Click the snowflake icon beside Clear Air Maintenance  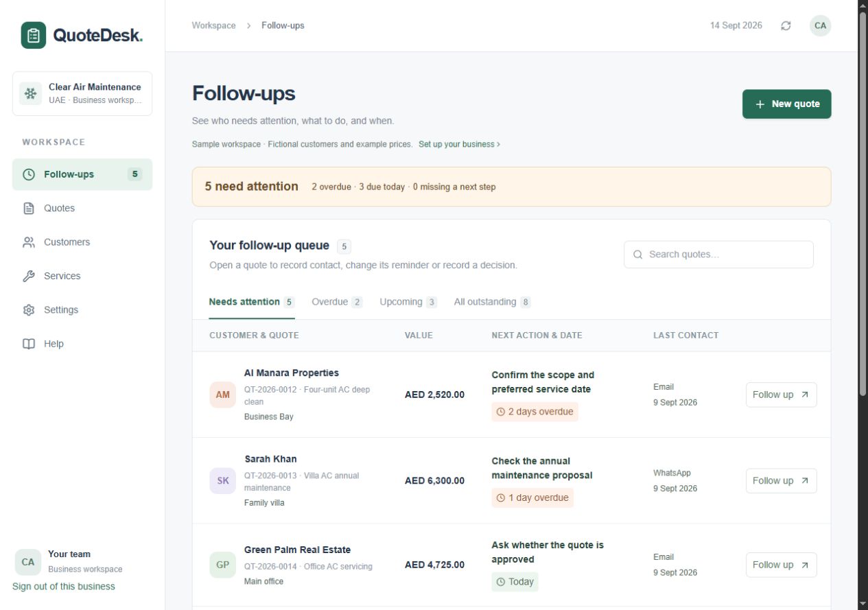pos(30,93)
